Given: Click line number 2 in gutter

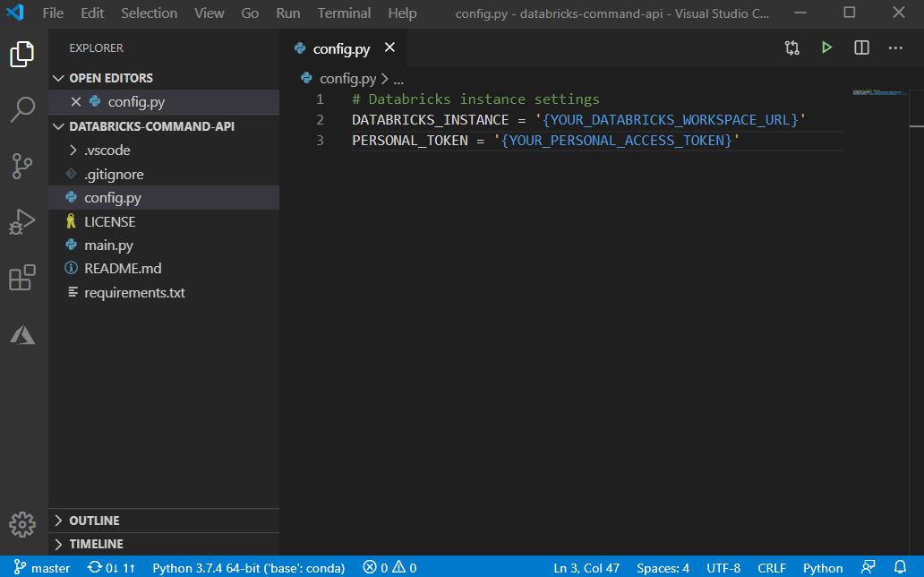Looking at the screenshot, I should point(320,120).
